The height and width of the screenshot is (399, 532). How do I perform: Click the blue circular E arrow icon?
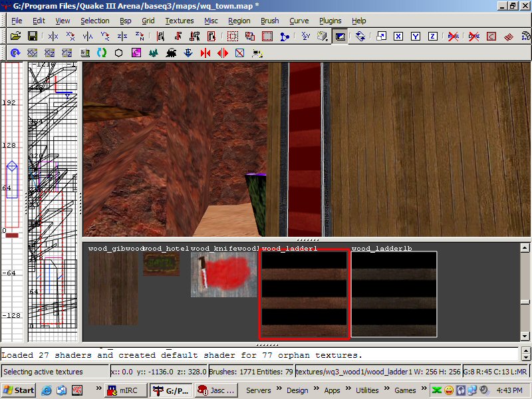click(15, 53)
